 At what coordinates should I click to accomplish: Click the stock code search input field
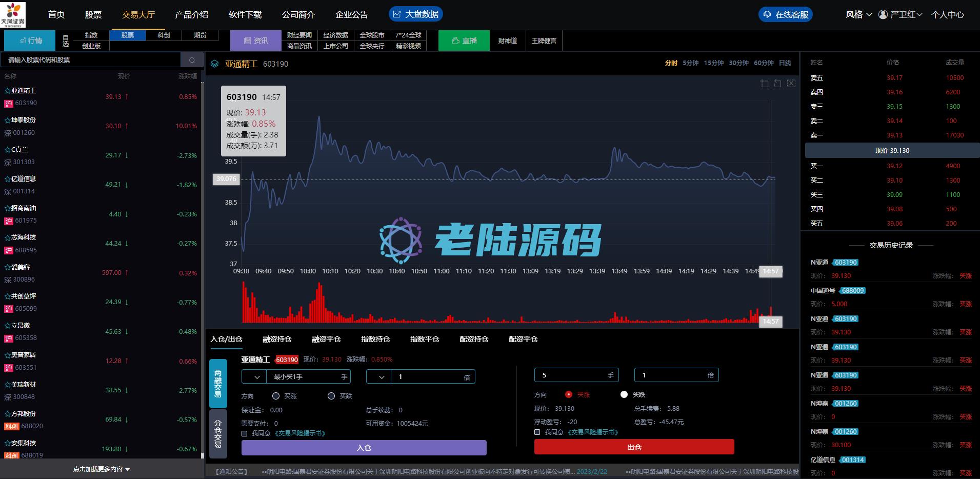click(91, 60)
